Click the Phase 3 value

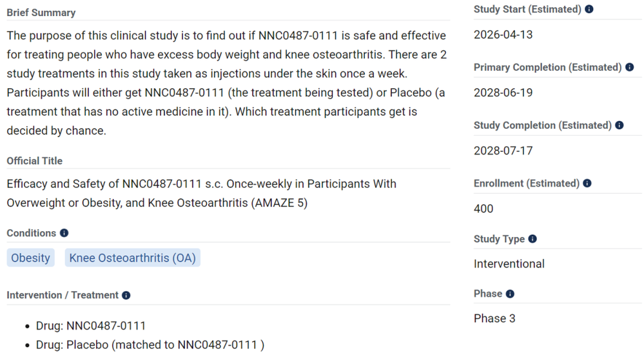point(494,319)
